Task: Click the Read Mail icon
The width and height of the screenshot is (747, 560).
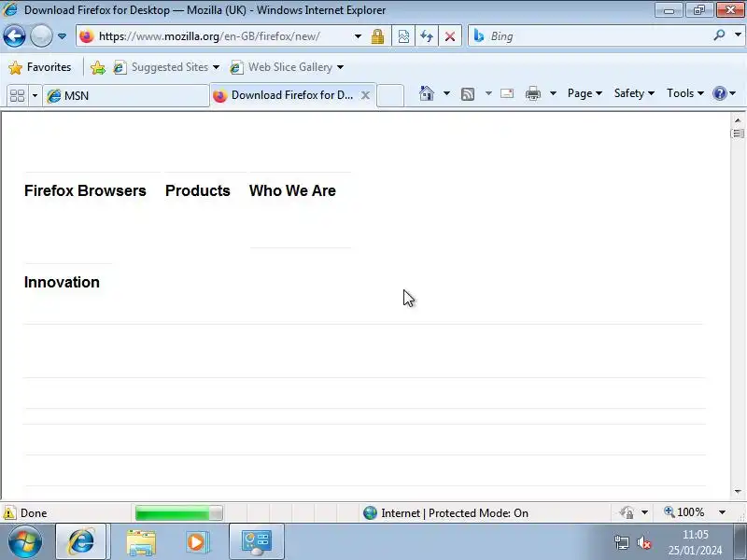Action: [507, 93]
